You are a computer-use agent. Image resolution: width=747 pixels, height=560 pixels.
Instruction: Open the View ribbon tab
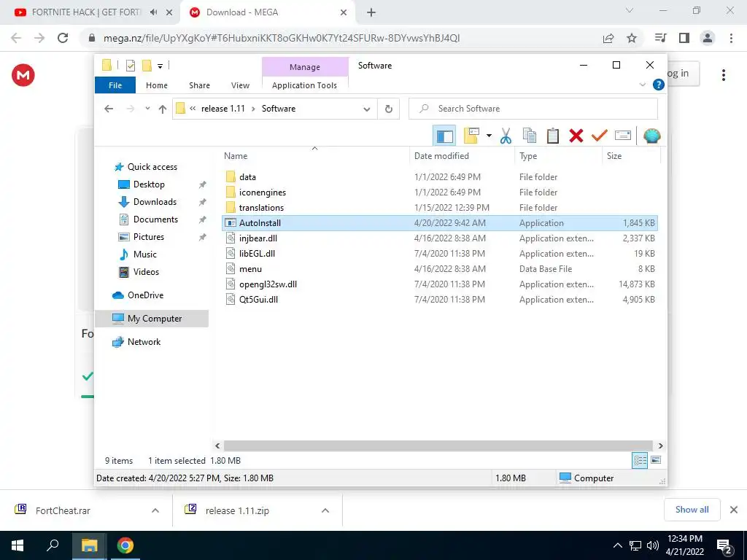[240, 85]
